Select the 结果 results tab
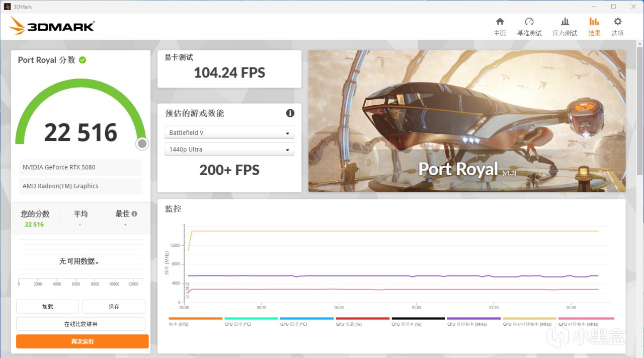The image size is (644, 358). (x=594, y=27)
